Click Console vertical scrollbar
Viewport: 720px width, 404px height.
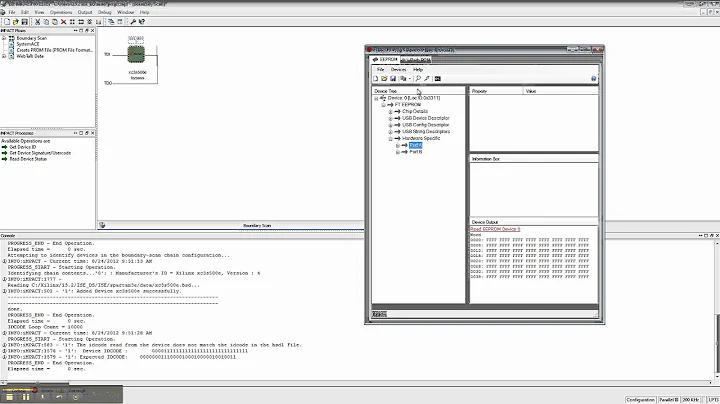coord(717,311)
